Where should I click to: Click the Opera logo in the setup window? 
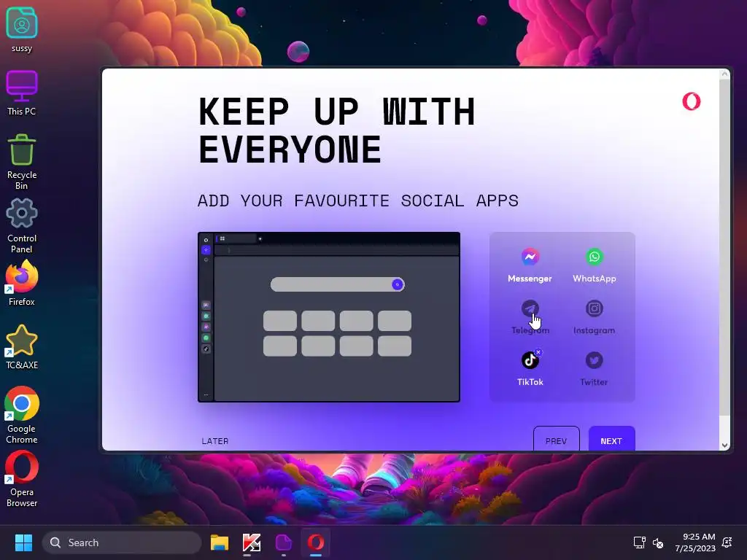pyautogui.click(x=692, y=101)
